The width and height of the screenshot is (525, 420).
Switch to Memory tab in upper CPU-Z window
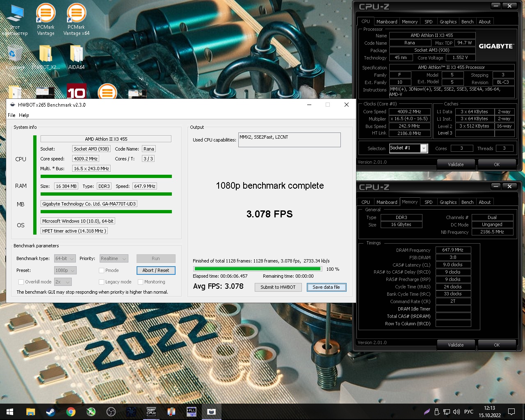pos(410,22)
